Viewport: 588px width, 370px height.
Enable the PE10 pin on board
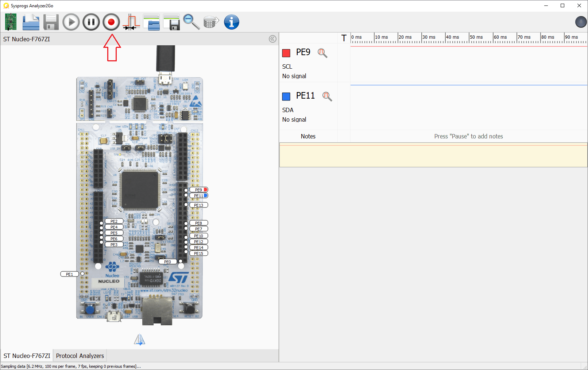(198, 236)
